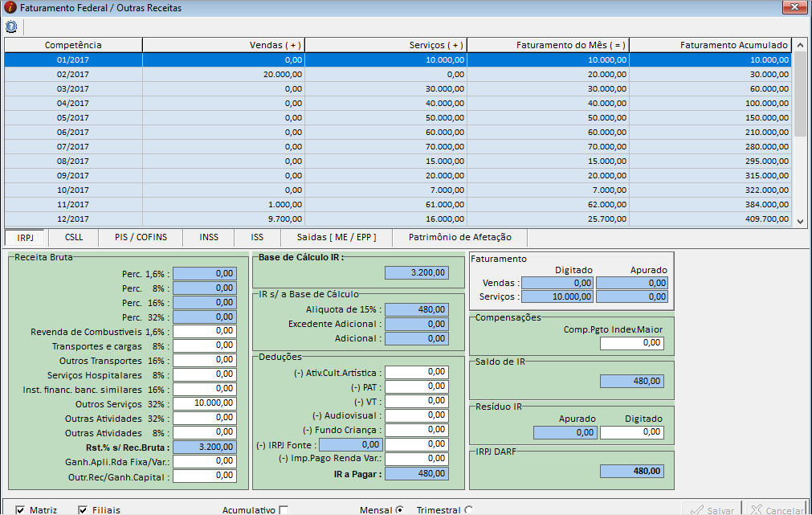Image resolution: width=812 pixels, height=515 pixels.
Task: Open the PIS / COFINS tab
Action: [x=141, y=237]
